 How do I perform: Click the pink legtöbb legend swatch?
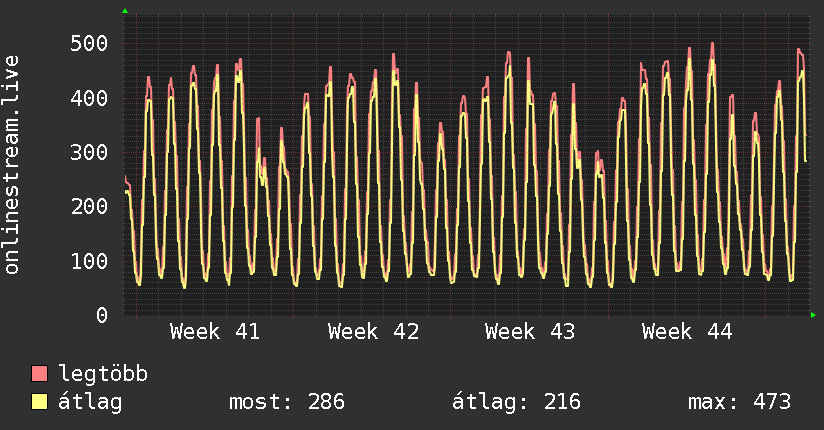(39, 373)
